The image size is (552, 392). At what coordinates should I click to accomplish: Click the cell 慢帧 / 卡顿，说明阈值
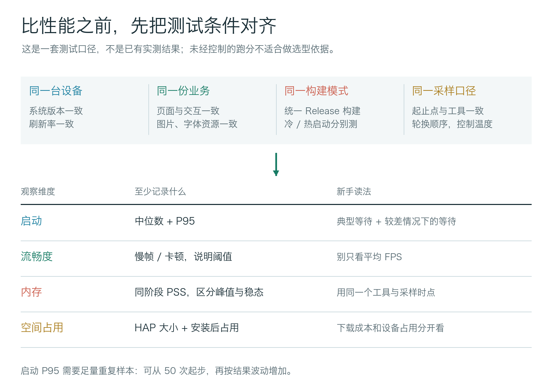tap(183, 256)
